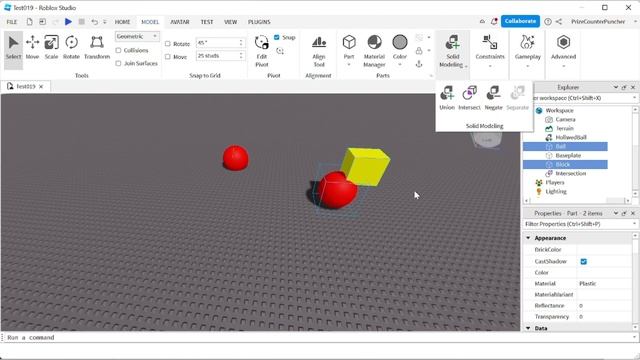Insert a new Part

tap(349, 48)
